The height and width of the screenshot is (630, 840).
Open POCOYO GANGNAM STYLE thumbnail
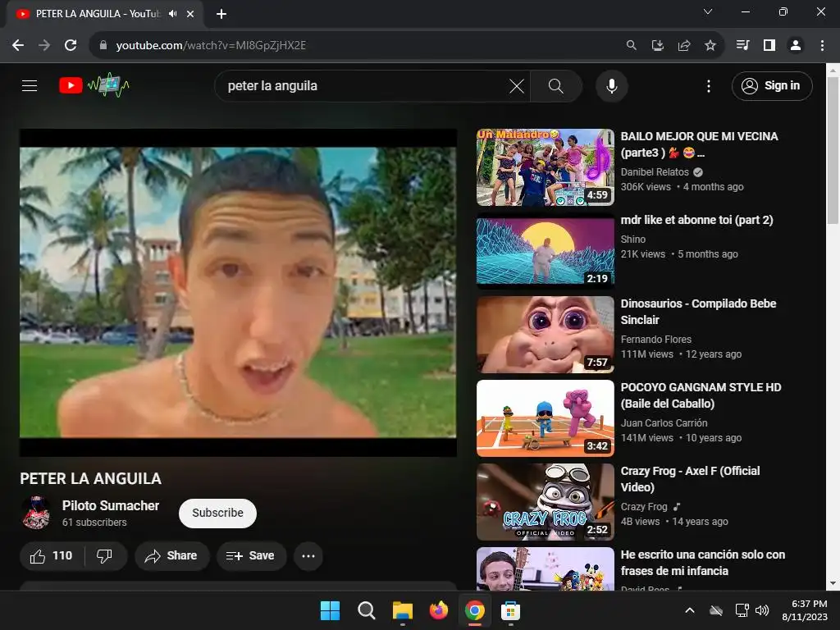(545, 418)
